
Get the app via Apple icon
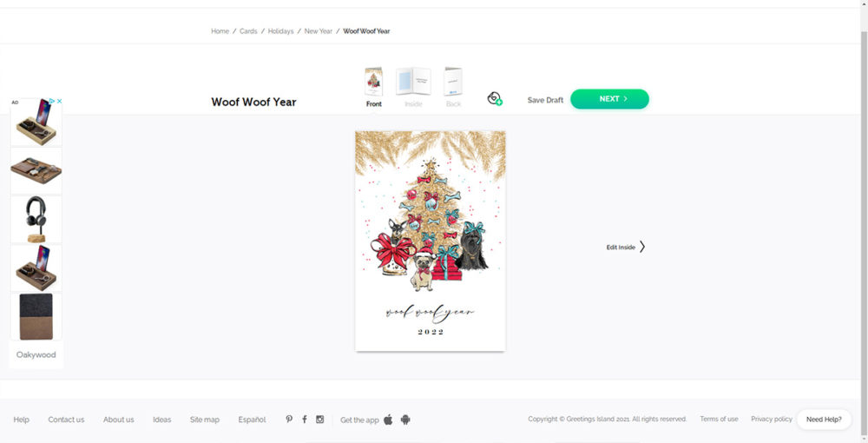(388, 420)
